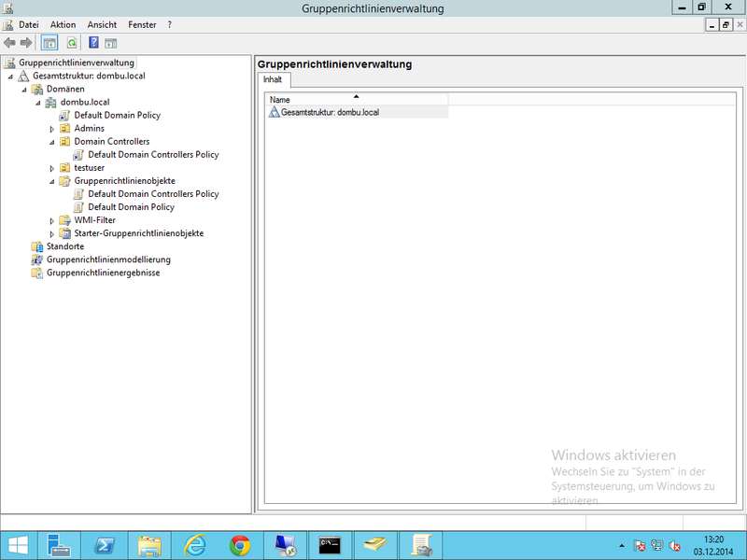Viewport: 747px width, 560px height.
Task: Launch PowerShell from the taskbar
Action: pyautogui.click(x=105, y=546)
